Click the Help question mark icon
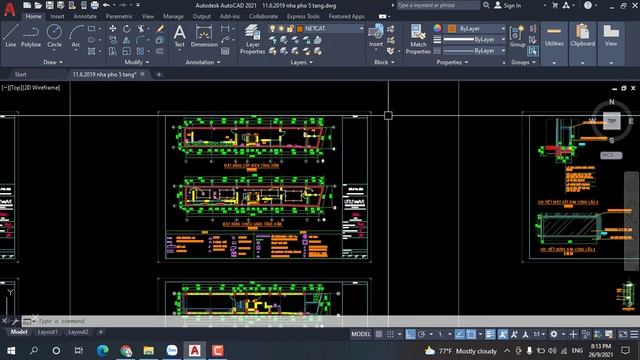 [588, 5]
